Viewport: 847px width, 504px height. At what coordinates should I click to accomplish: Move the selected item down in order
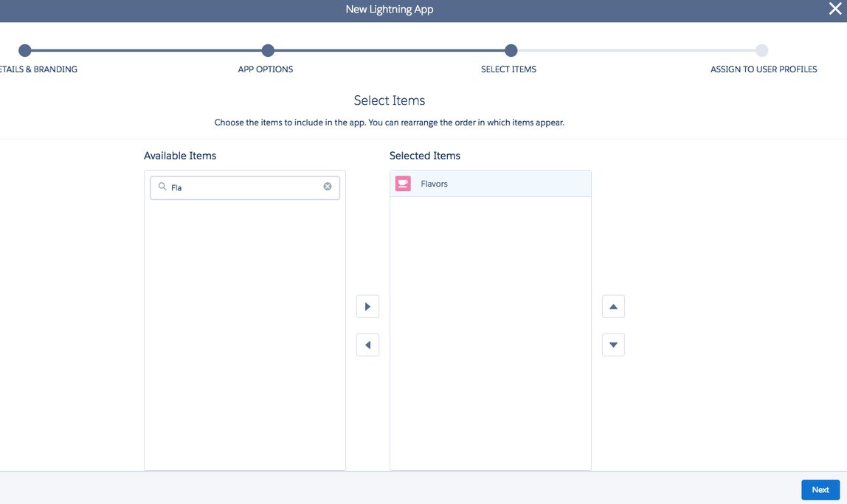613,345
